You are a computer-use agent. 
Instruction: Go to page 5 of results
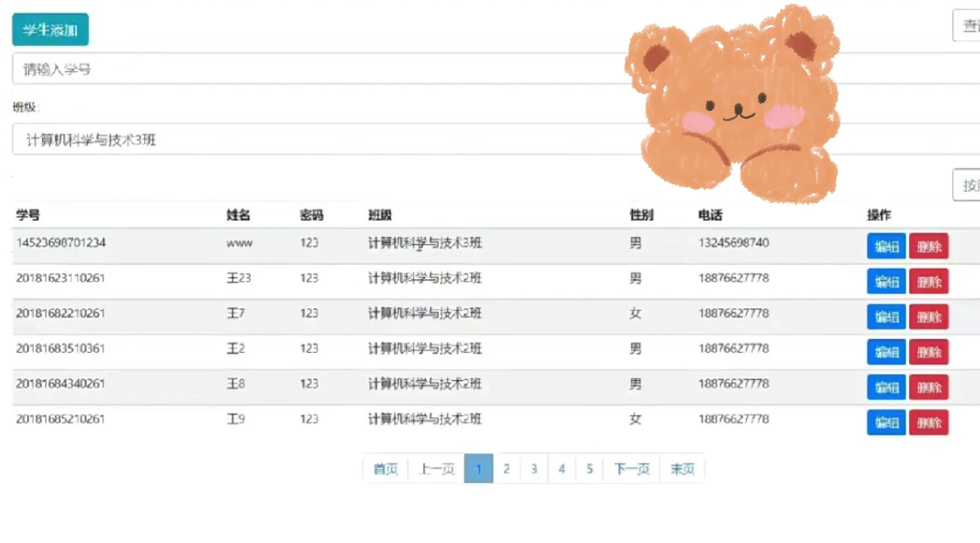pyautogui.click(x=589, y=468)
